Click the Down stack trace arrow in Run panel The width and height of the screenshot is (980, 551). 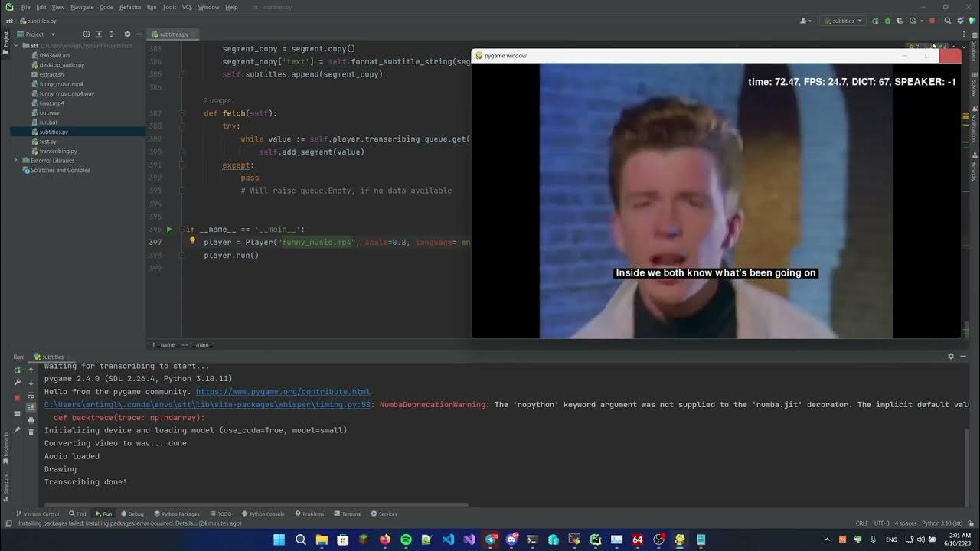(x=31, y=383)
